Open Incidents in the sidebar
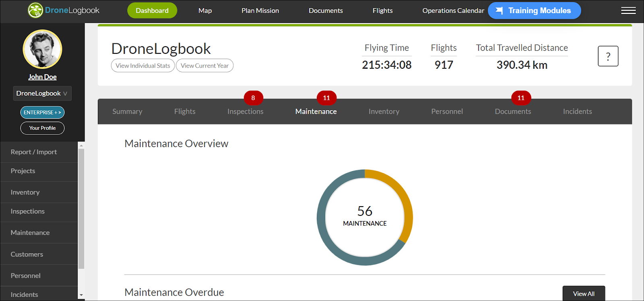644x301 pixels. (x=39, y=294)
